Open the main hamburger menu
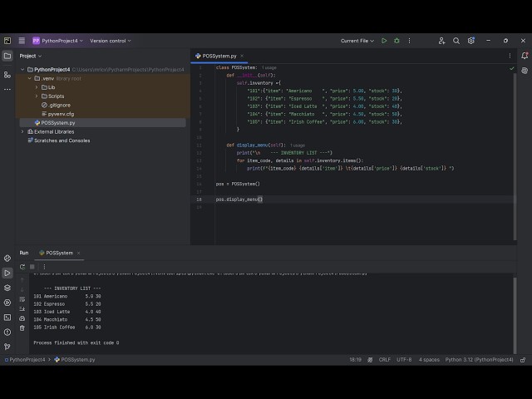This screenshot has height=399, width=532. pyautogui.click(x=22, y=41)
